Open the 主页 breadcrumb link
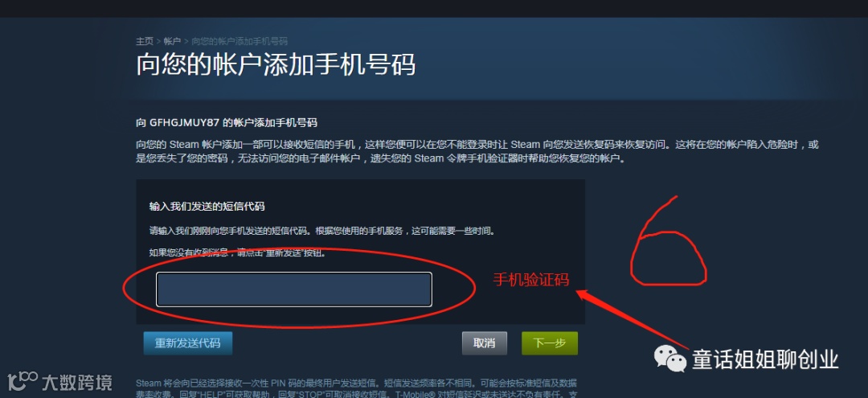The image size is (868, 398). pyautogui.click(x=145, y=42)
